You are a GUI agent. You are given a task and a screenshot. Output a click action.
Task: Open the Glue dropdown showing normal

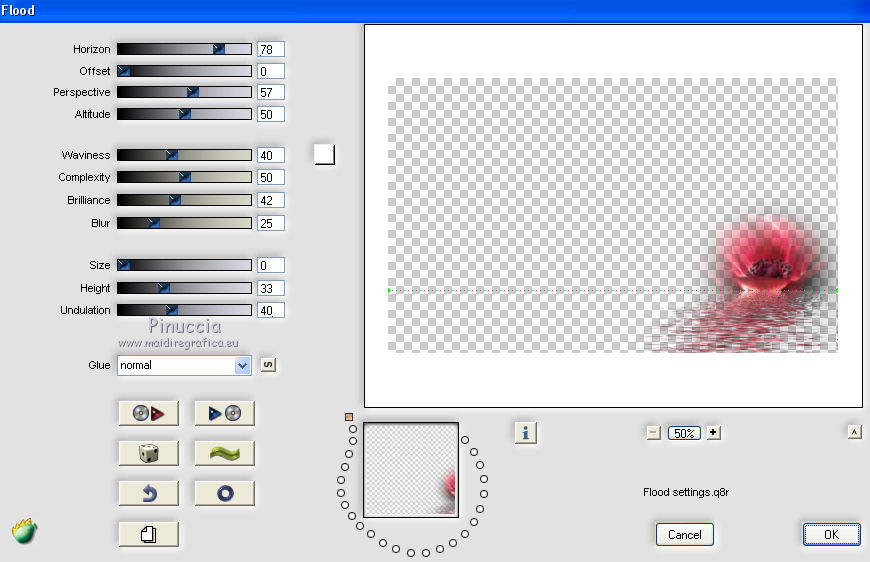click(184, 365)
